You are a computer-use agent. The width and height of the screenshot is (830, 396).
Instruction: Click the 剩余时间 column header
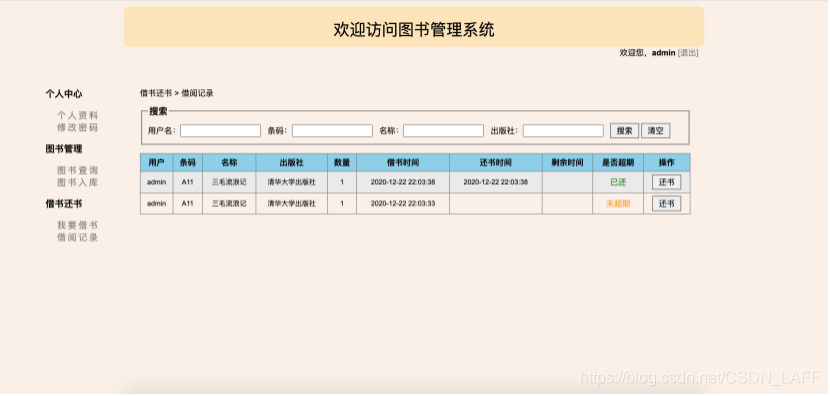coord(567,163)
